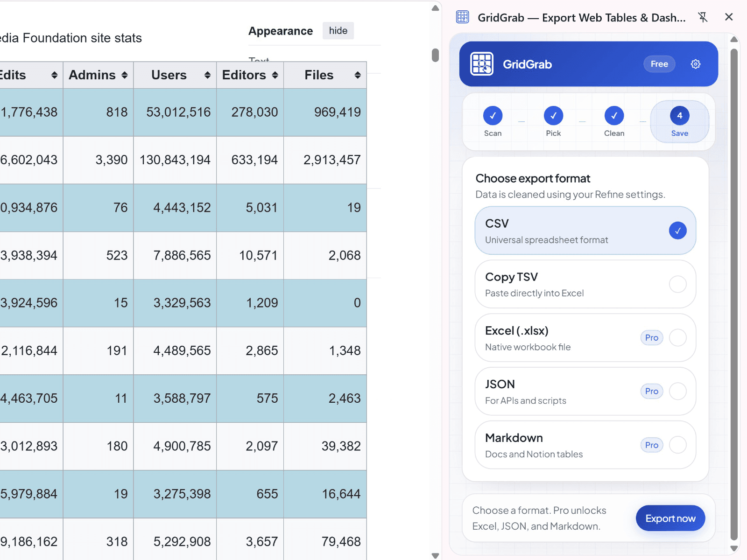Go to the Pick step
The width and height of the screenshot is (747, 560).
[x=553, y=121]
